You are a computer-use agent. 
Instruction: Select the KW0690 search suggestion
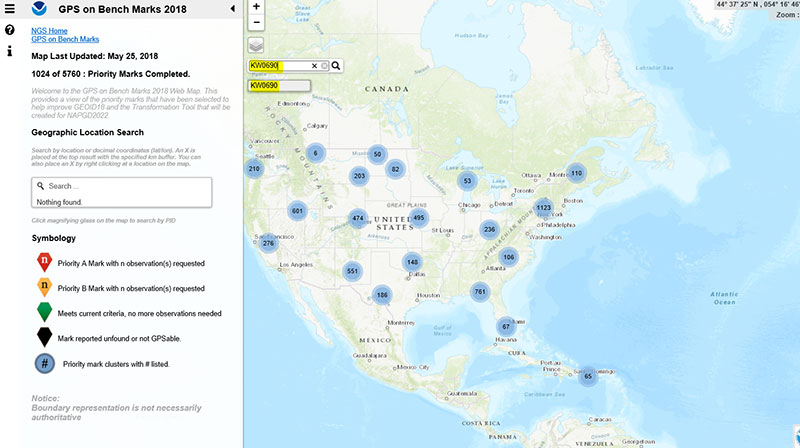pos(265,86)
